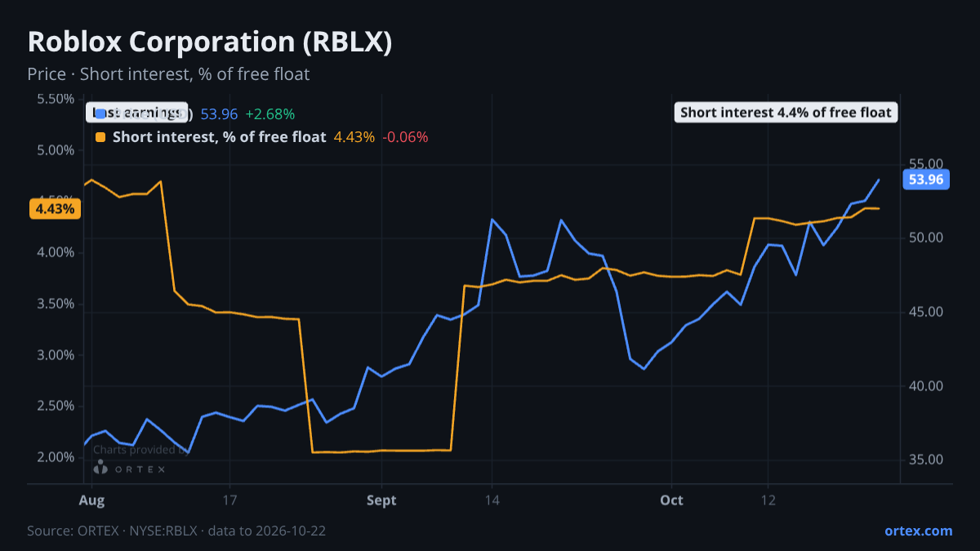Click the legend text Short interest, % of free float
This screenshot has width=980, height=551.
(x=219, y=137)
